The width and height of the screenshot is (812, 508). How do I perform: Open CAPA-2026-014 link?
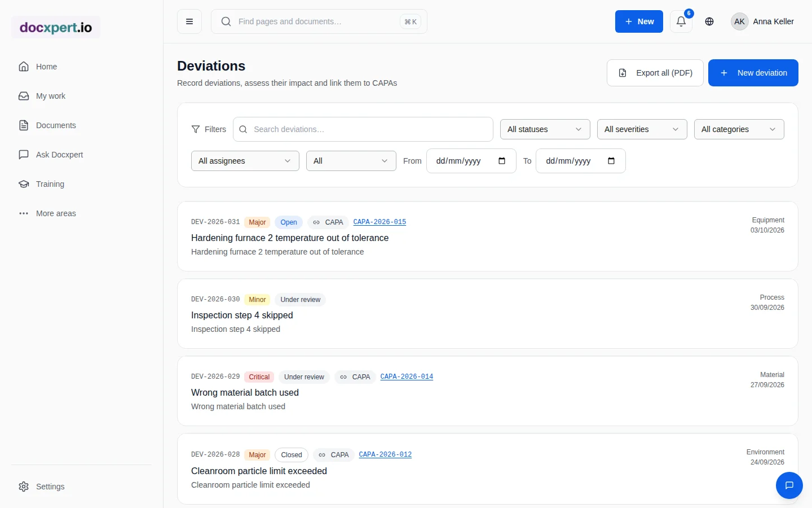[407, 377]
